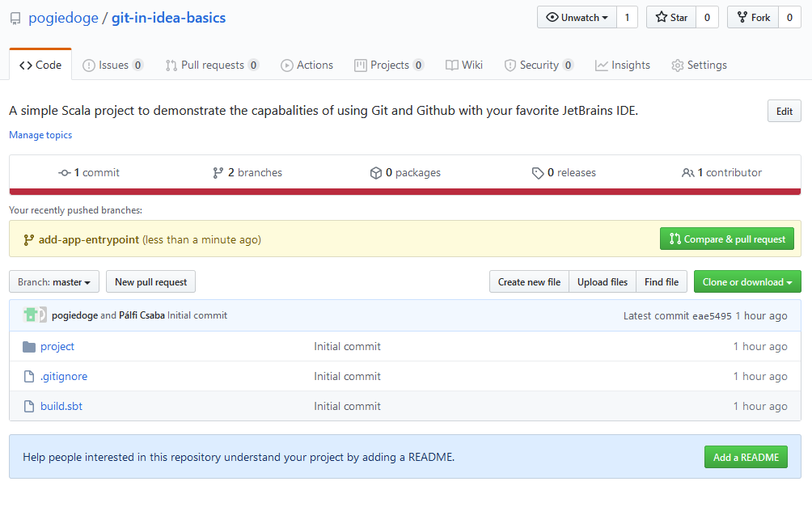Open the repository Settings tab
Screen dimensions: 812x507
[699, 65]
